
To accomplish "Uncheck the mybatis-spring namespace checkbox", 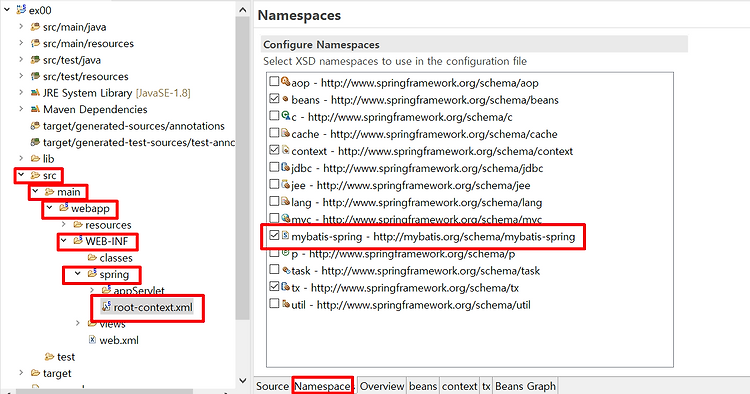I will pos(274,235).
